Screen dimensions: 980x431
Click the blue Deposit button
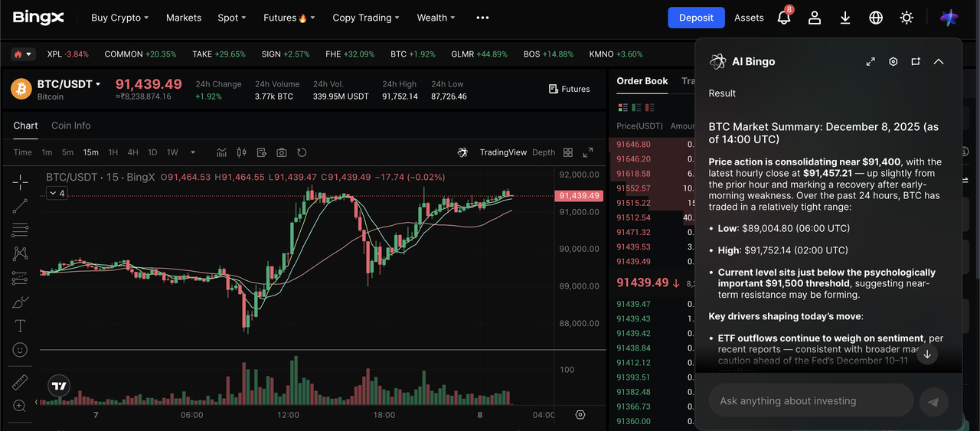[696, 18]
